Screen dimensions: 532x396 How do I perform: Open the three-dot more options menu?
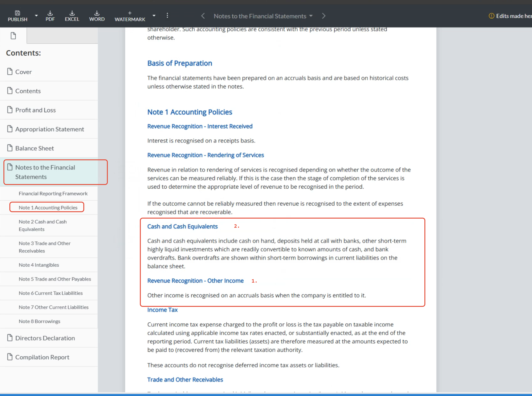click(x=167, y=16)
